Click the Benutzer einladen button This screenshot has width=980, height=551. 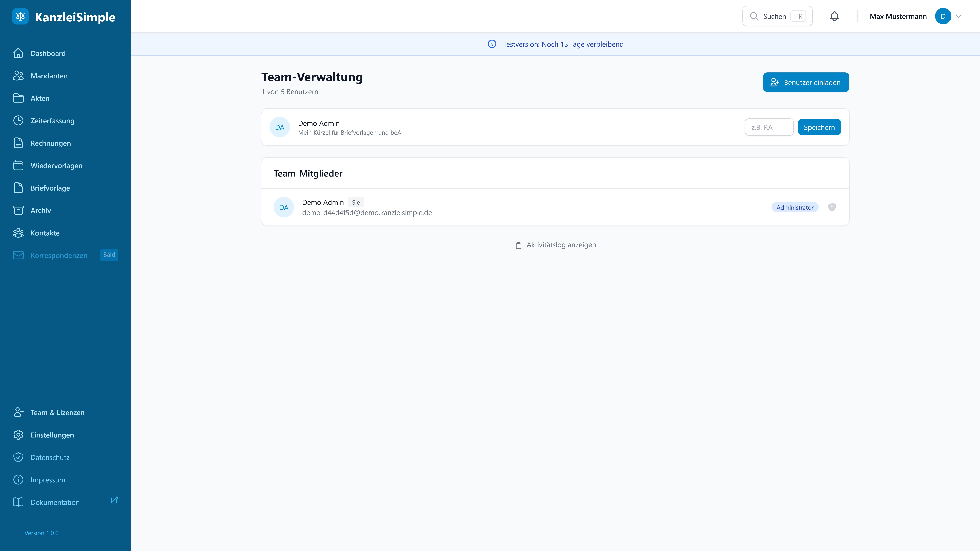tap(806, 82)
